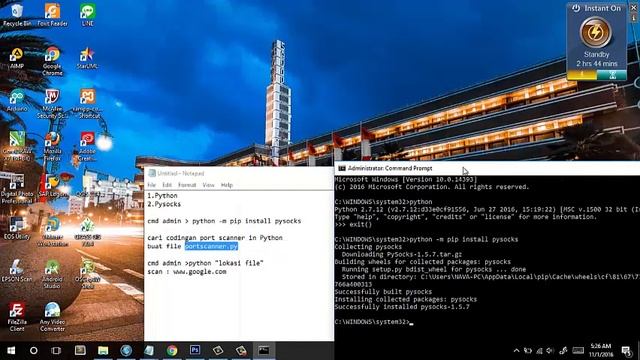640x360 pixels.
Task: Select McAfee Security Scan desktop icon
Action: tap(52, 104)
